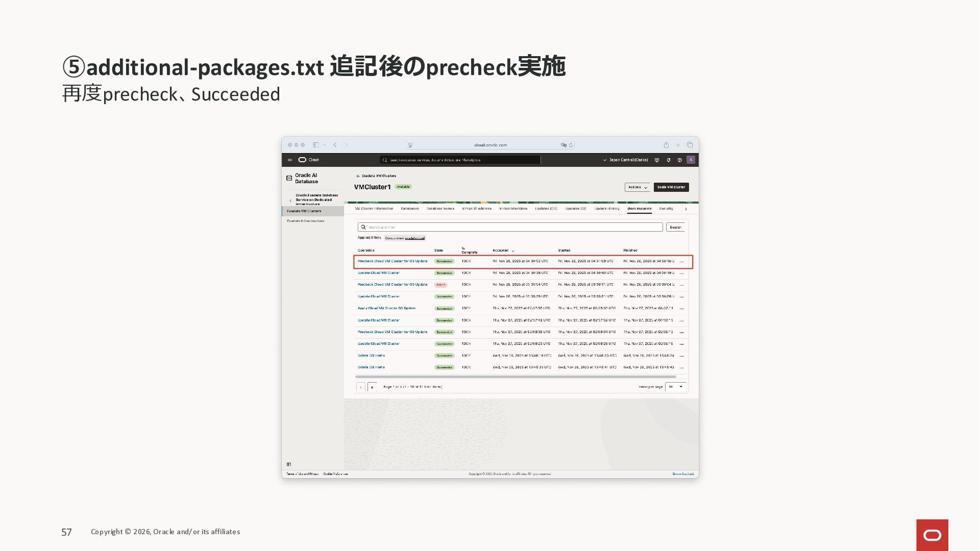
Task: Open the Apply Cloud VM Cluster OS Update link
Action: click(x=386, y=308)
